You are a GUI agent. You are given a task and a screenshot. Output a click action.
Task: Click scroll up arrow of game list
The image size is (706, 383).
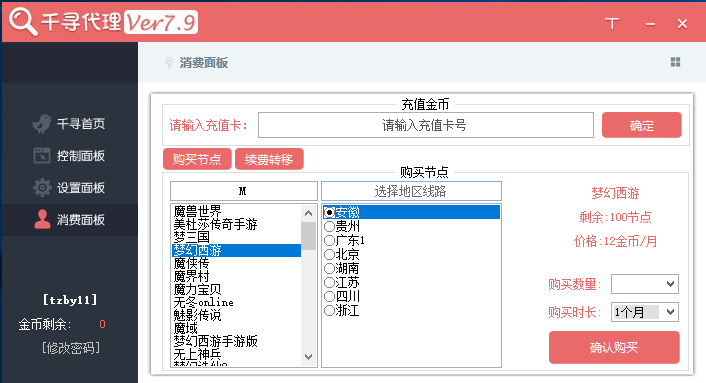click(x=308, y=213)
